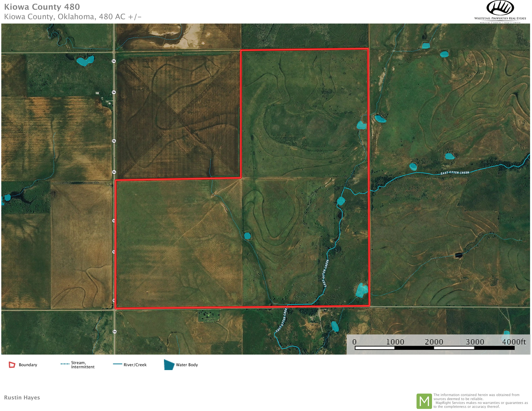Click the Boundary legend text
This screenshot has width=532, height=411.
point(28,365)
